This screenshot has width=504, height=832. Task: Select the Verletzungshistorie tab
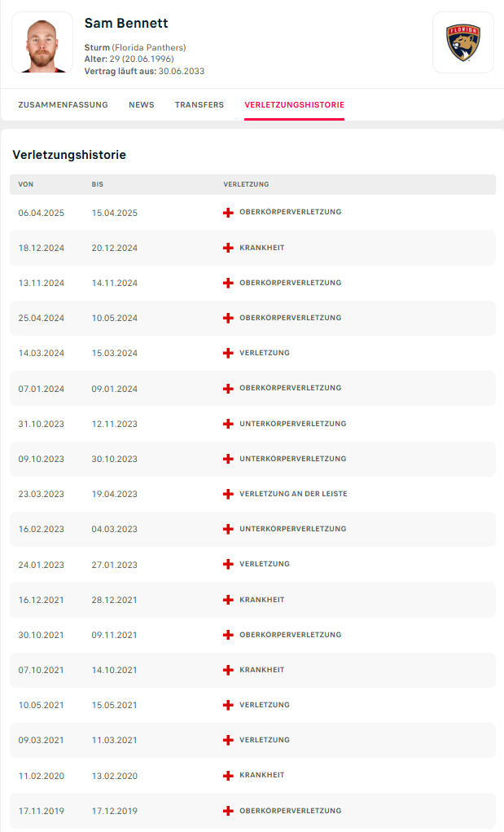coord(294,105)
